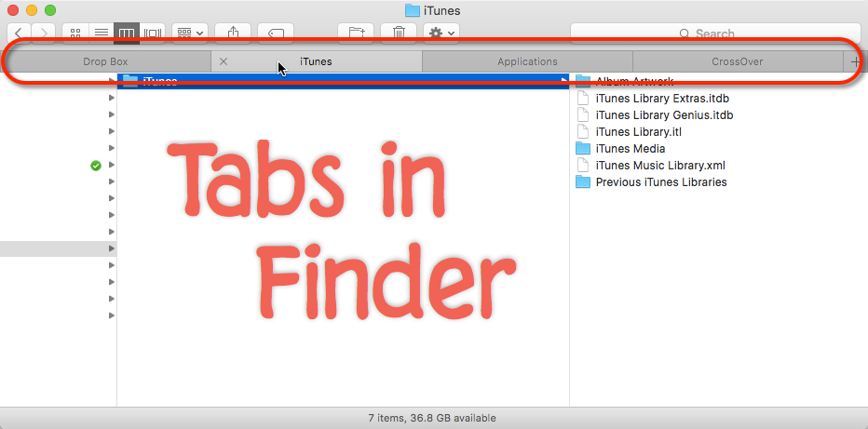
Task: Click the Previous iTunes Libraries folder icon
Action: click(582, 181)
